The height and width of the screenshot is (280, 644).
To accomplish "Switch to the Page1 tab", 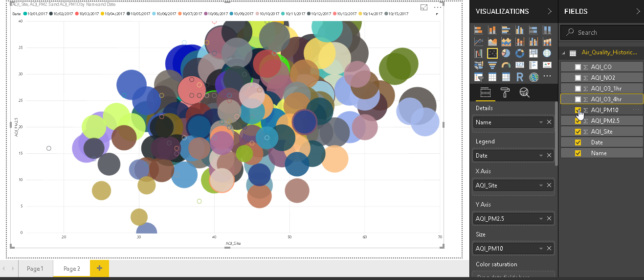I will pyautogui.click(x=35, y=269).
